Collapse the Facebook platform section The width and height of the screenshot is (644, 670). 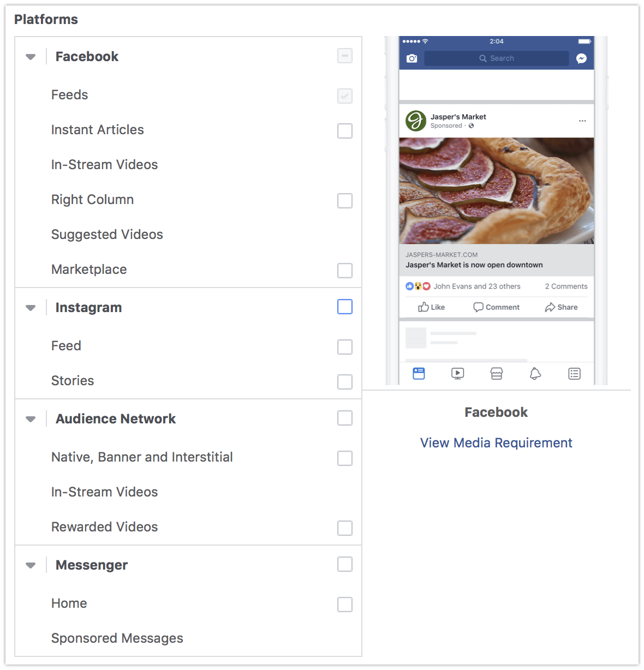(x=31, y=57)
